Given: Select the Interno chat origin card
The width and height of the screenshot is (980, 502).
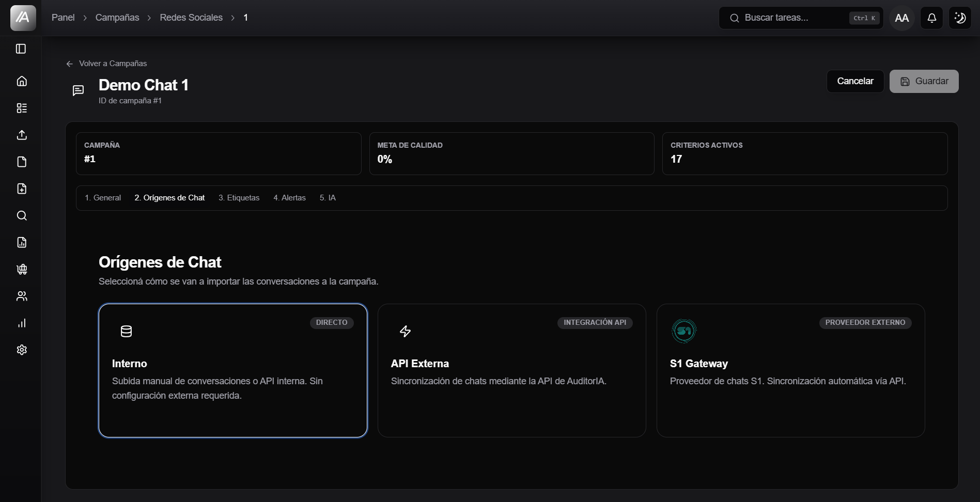Looking at the screenshot, I should [x=233, y=370].
